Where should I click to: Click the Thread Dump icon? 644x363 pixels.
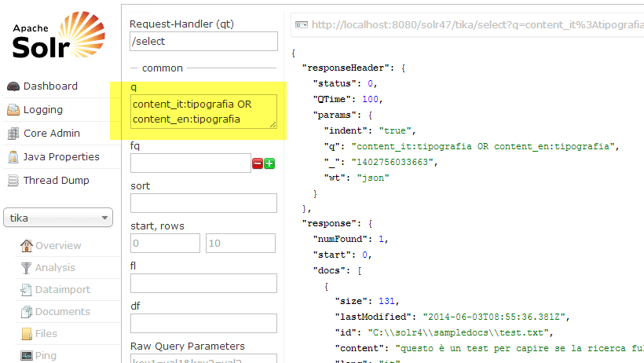point(13,181)
